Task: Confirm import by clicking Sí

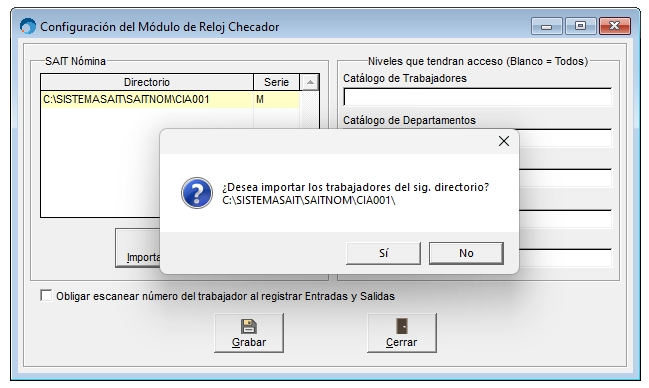Action: coord(383,253)
